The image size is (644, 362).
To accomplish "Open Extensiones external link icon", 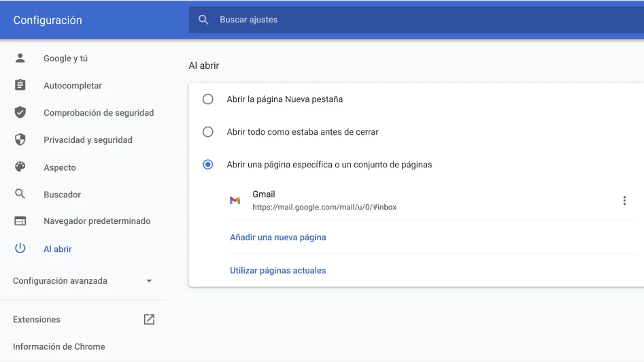I will tap(149, 319).
